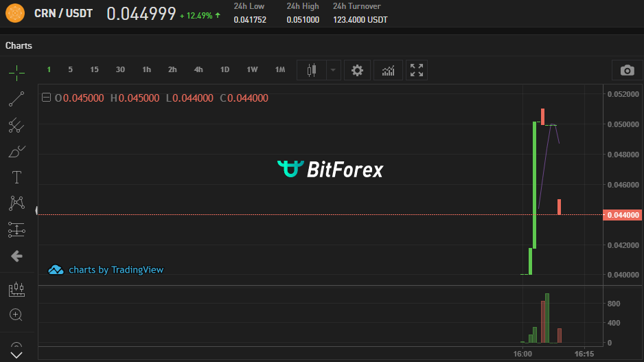This screenshot has width=644, height=362.
Task: Select the 15 minute interval
Action: [x=94, y=69]
